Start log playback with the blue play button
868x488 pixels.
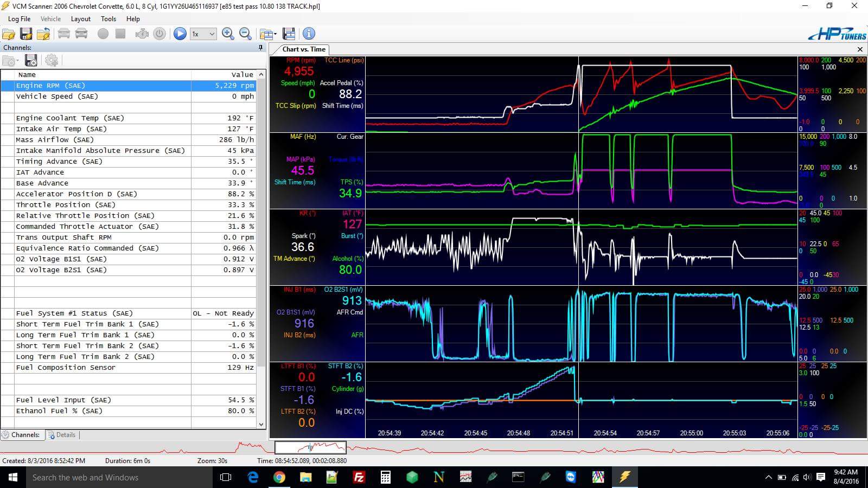[x=180, y=34]
